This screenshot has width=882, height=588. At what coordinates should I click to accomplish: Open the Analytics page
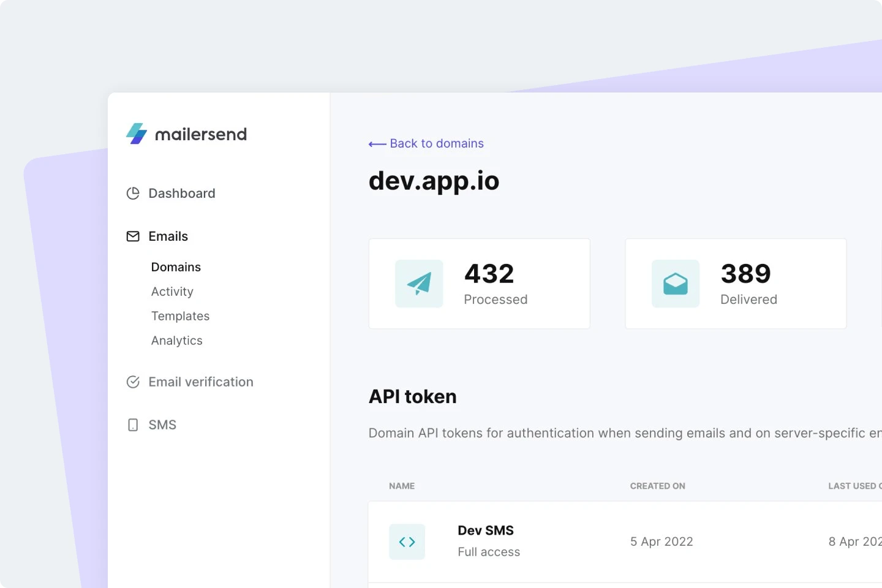point(176,341)
